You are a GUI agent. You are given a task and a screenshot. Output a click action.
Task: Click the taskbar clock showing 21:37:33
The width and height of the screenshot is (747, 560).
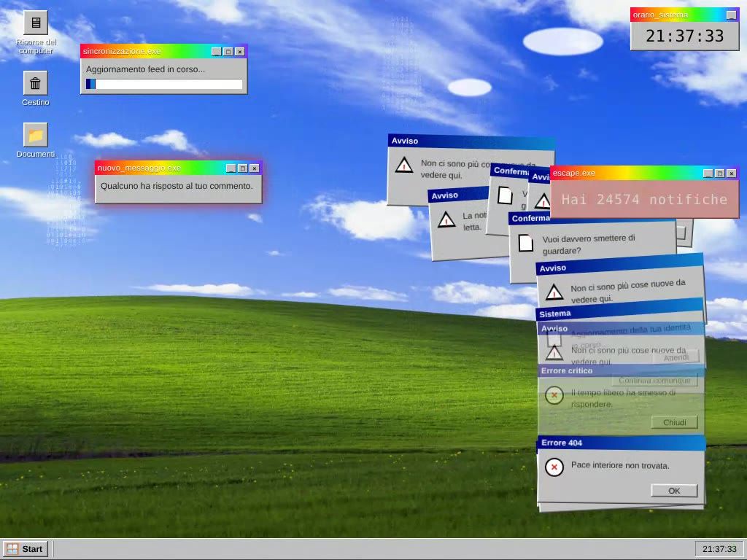[x=719, y=549]
